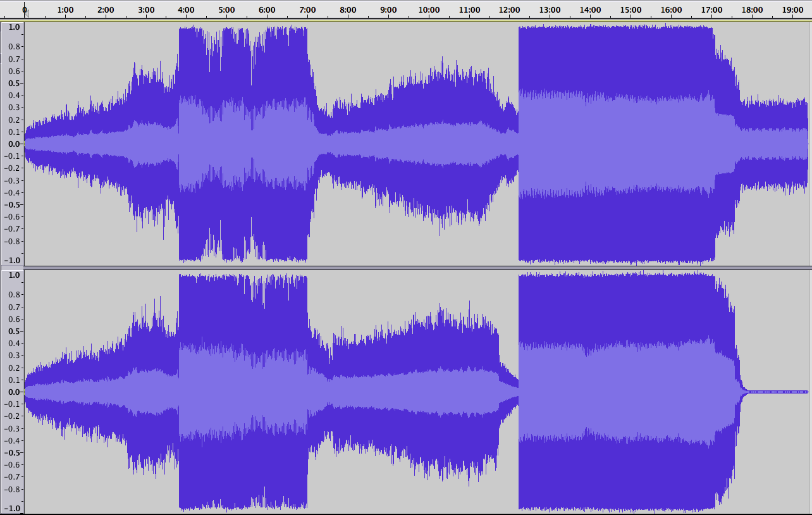Click the 15:00 mark on the timeline
This screenshot has width=812, height=515.
631,10
